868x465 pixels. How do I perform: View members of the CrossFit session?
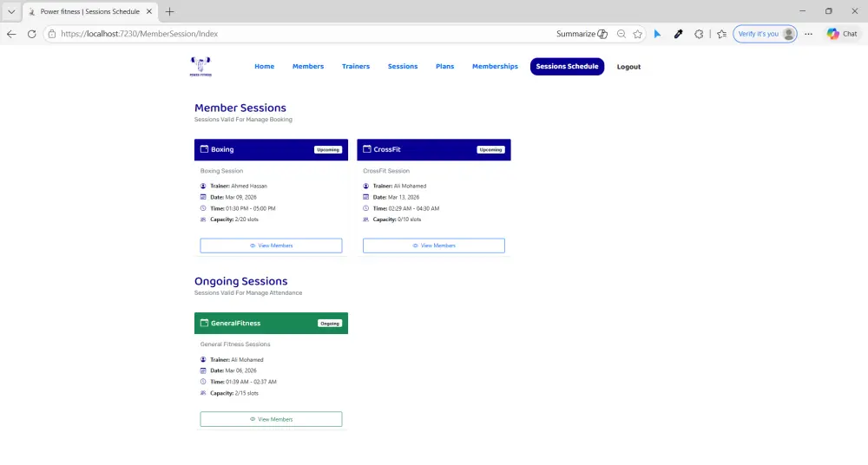tap(434, 246)
